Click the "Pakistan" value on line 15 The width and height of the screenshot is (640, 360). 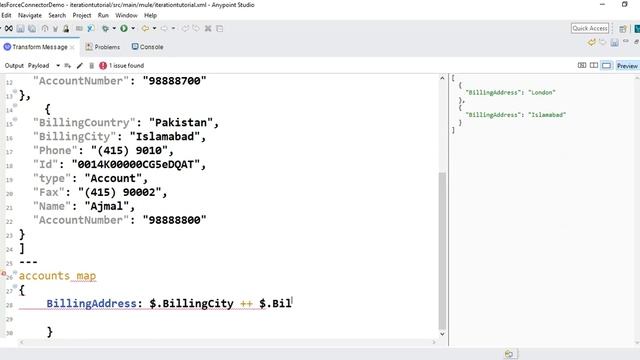click(181, 122)
